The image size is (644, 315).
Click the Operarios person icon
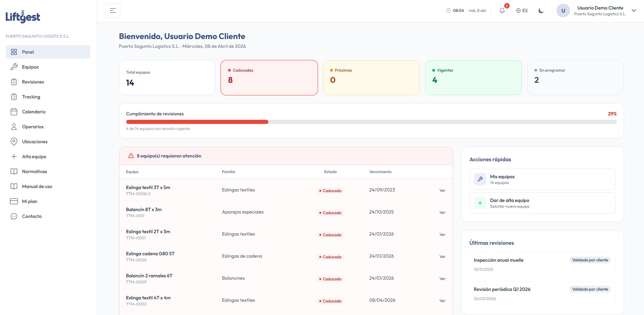pyautogui.click(x=14, y=127)
